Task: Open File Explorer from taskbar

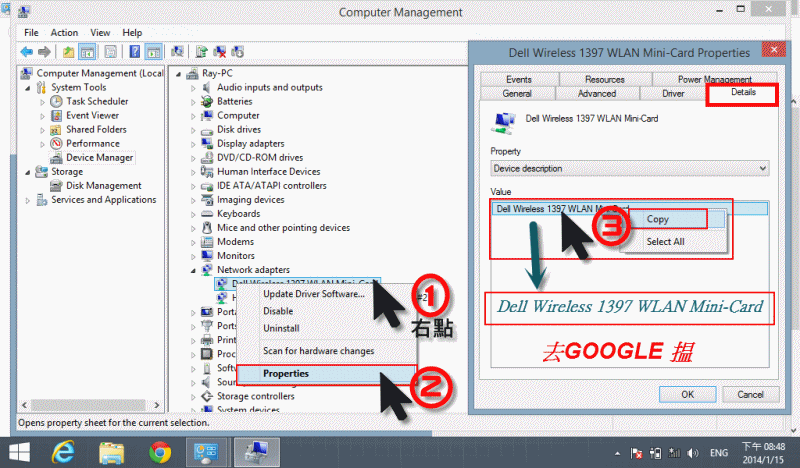Action: (x=111, y=453)
